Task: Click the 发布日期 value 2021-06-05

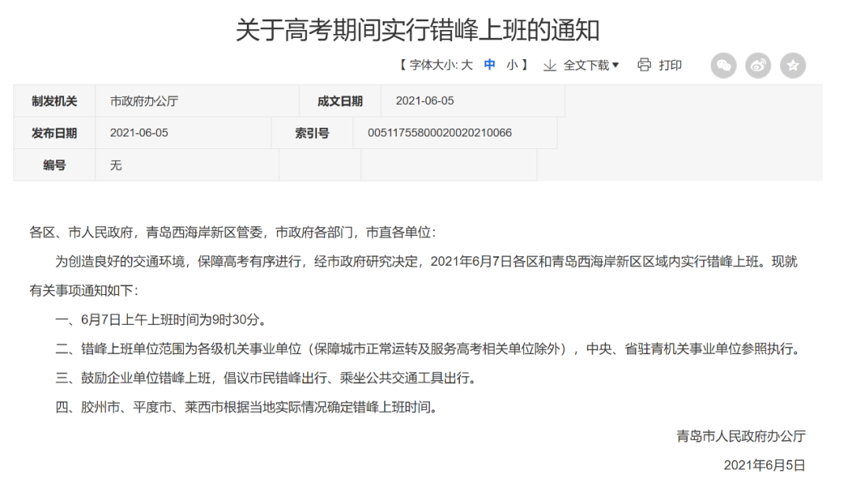Action: click(x=139, y=133)
